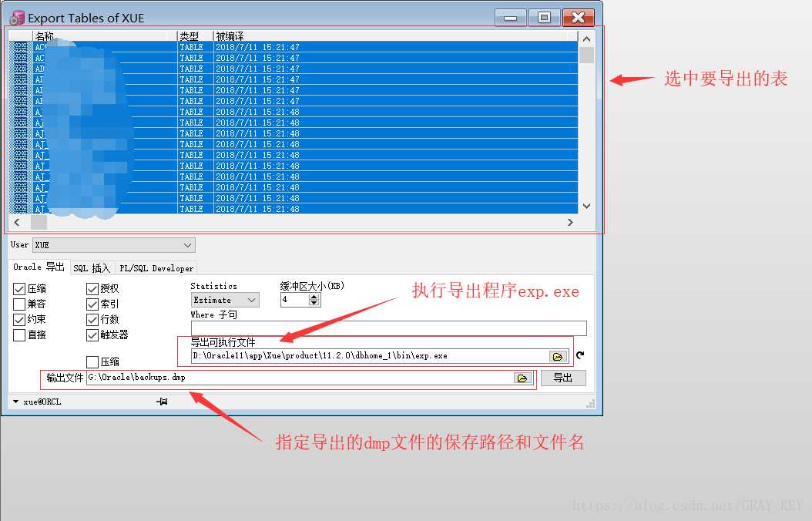
Task: Sort by the 名称 column header
Action: click(105, 36)
